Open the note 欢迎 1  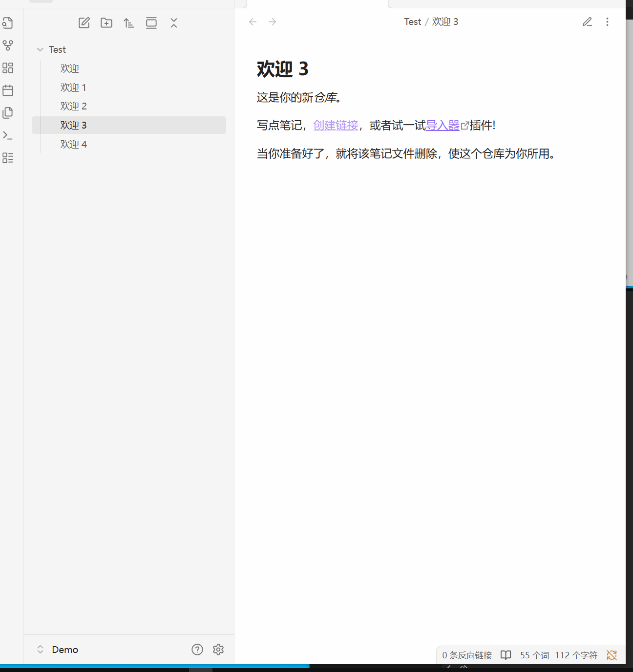[73, 87]
